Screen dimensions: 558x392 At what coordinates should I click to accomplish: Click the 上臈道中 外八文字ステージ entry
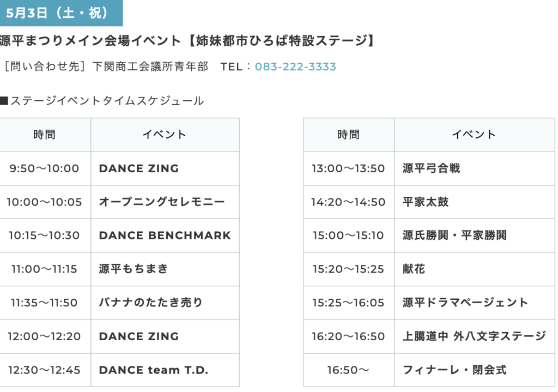pos(475,336)
